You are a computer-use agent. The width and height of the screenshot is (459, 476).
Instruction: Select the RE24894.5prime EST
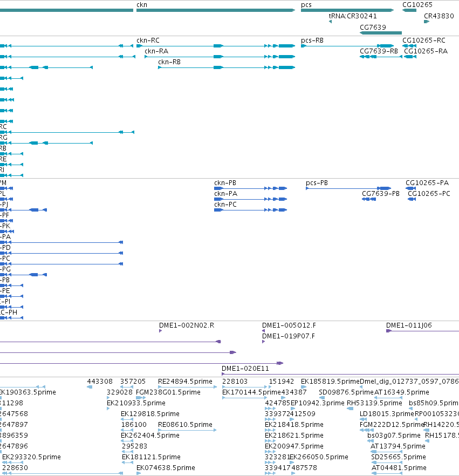tap(188, 387)
